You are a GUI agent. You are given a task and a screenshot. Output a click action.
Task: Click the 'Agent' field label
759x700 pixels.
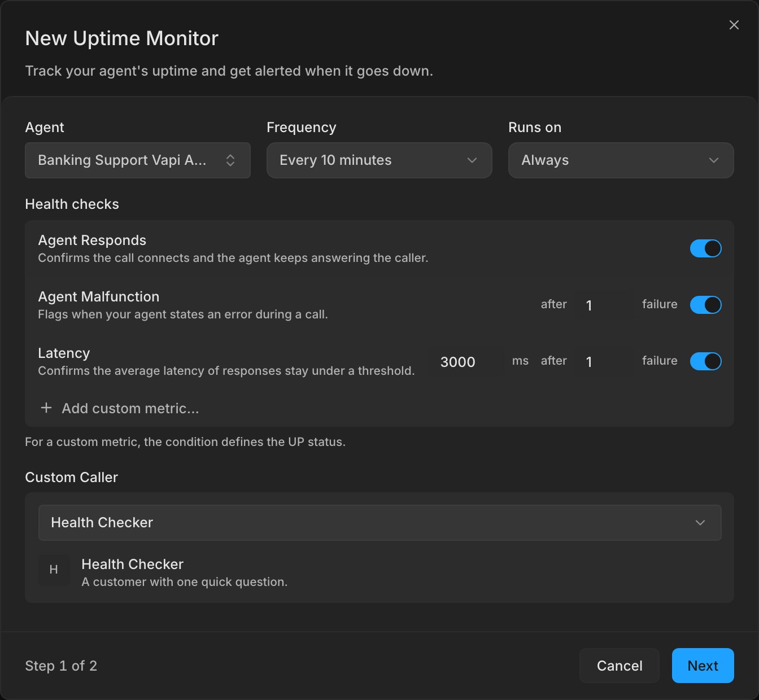pyautogui.click(x=45, y=128)
